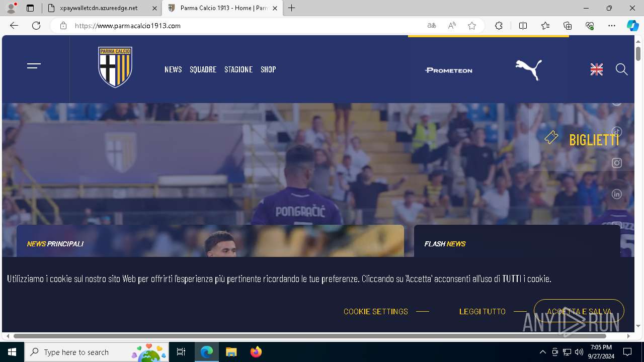The image size is (644, 362).
Task: Toggle split screen view
Action: pos(523,26)
